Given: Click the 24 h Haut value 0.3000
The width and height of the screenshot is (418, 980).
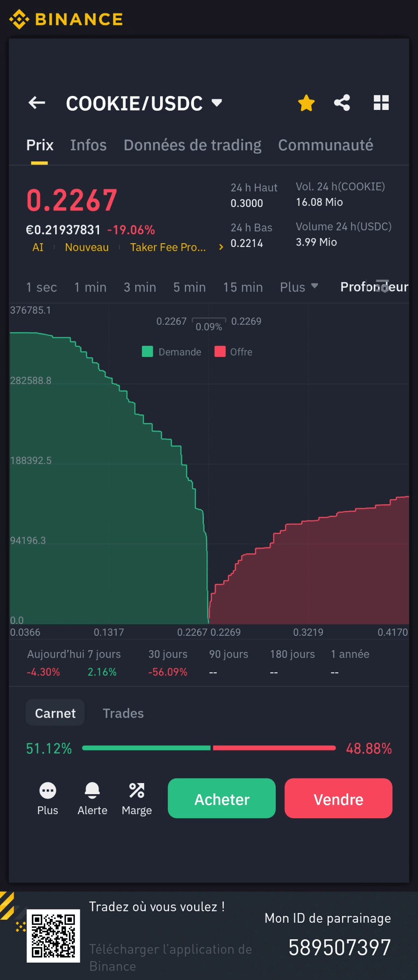Looking at the screenshot, I should tap(247, 203).
